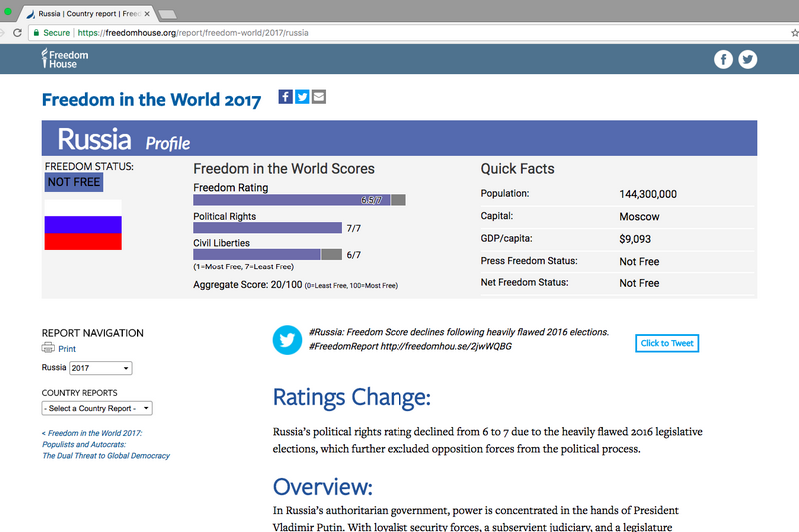This screenshot has width=799, height=532.
Task: Bookmark this page with the star icon
Action: [x=794, y=32]
